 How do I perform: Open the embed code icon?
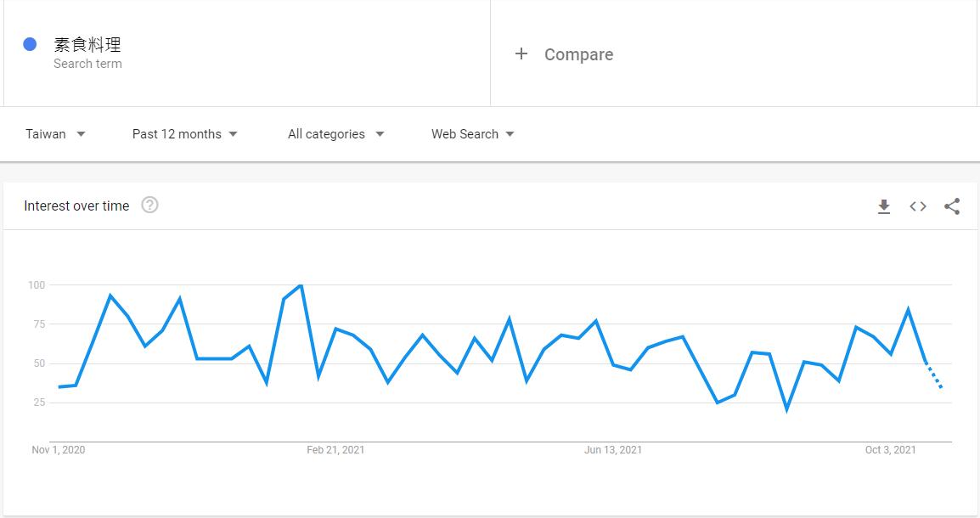tap(918, 206)
